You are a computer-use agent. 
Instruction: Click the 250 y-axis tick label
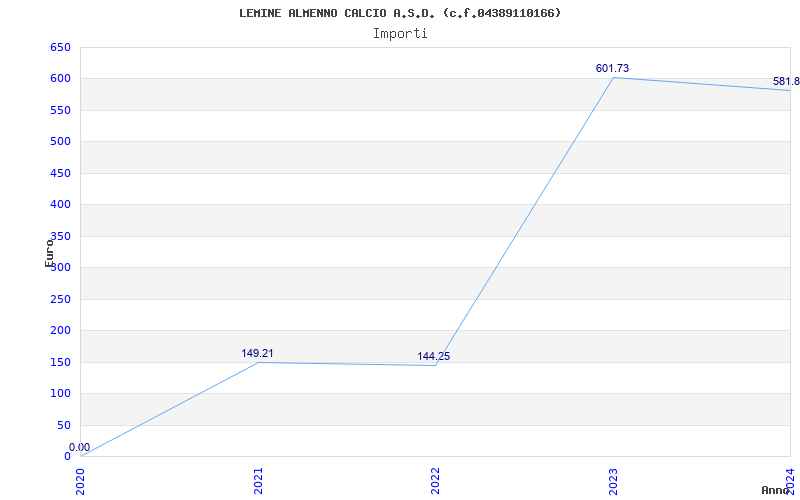pyautogui.click(x=60, y=299)
